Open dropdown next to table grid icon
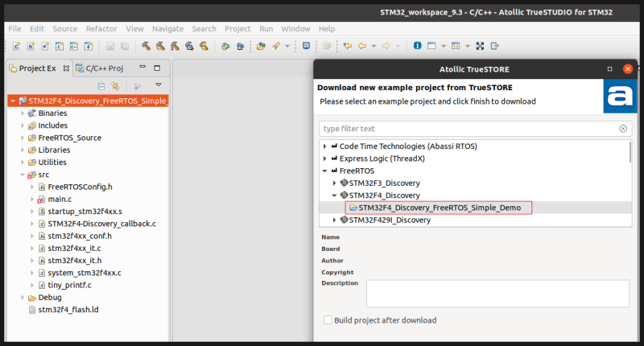 point(468,46)
